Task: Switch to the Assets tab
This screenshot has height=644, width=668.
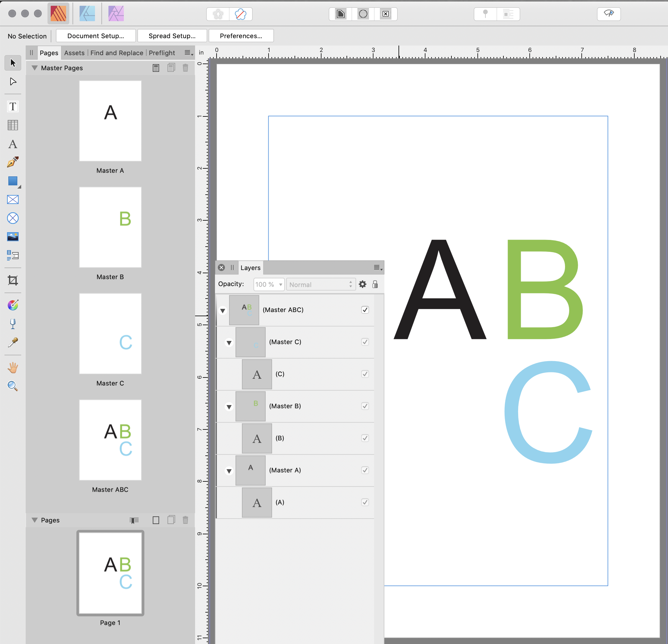Action: coord(74,53)
